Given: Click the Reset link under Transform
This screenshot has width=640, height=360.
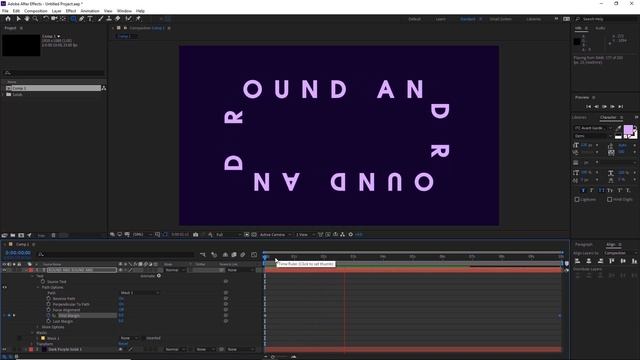Looking at the screenshot, I should (123, 344).
